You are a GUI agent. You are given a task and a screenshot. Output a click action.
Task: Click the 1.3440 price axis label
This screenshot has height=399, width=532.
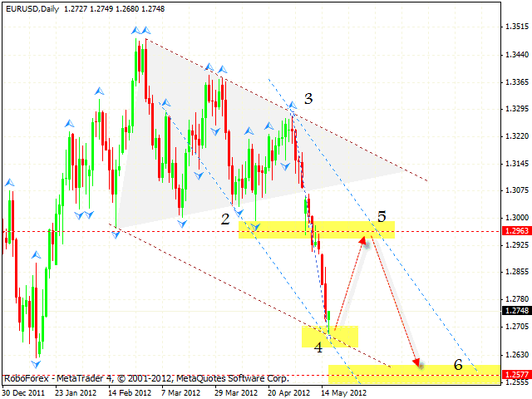point(517,54)
